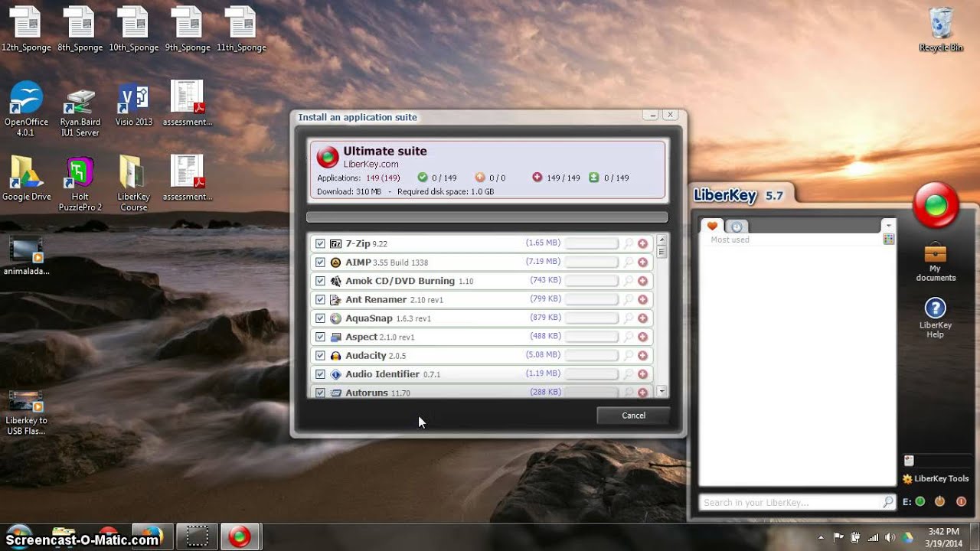Click the green eject icon next to E:
This screenshot has height=551, width=980.
click(920, 502)
